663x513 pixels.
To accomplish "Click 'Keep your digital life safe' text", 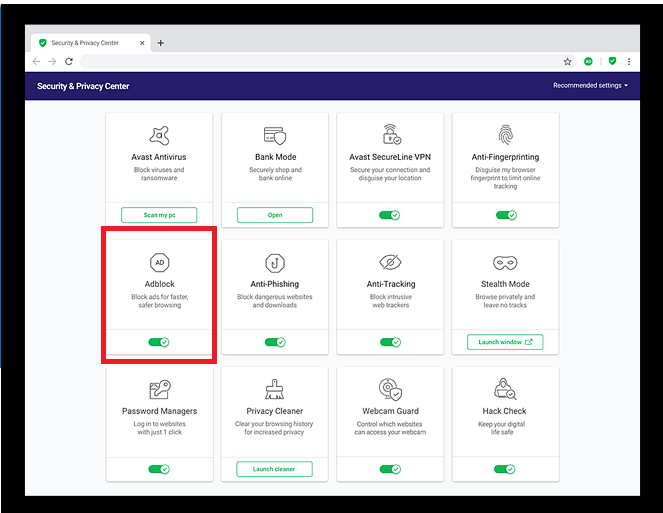I will pyautogui.click(x=502, y=428).
